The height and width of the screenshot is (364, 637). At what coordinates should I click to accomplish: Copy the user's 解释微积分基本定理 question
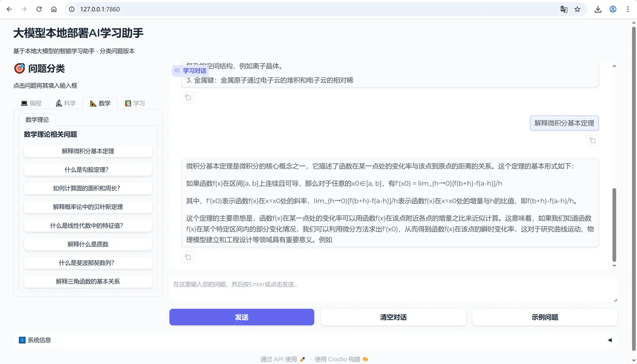[x=592, y=140]
